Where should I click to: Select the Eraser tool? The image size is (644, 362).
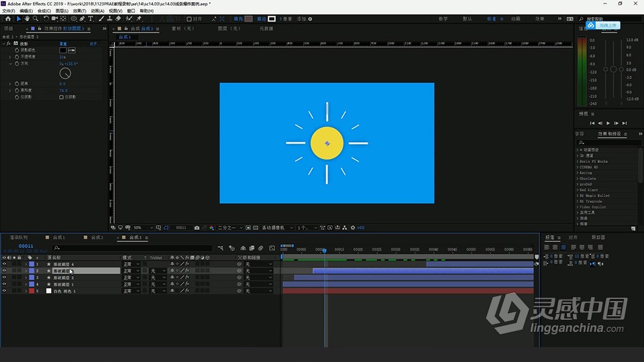118,19
